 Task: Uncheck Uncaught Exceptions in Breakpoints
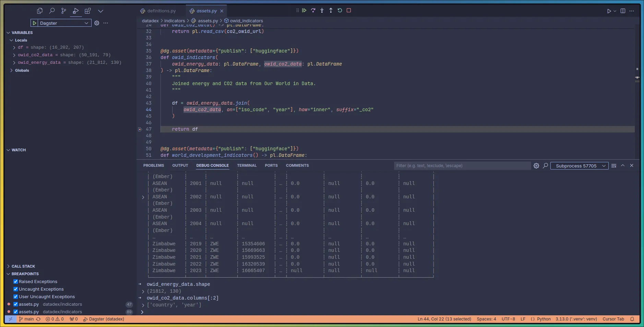[15, 289]
